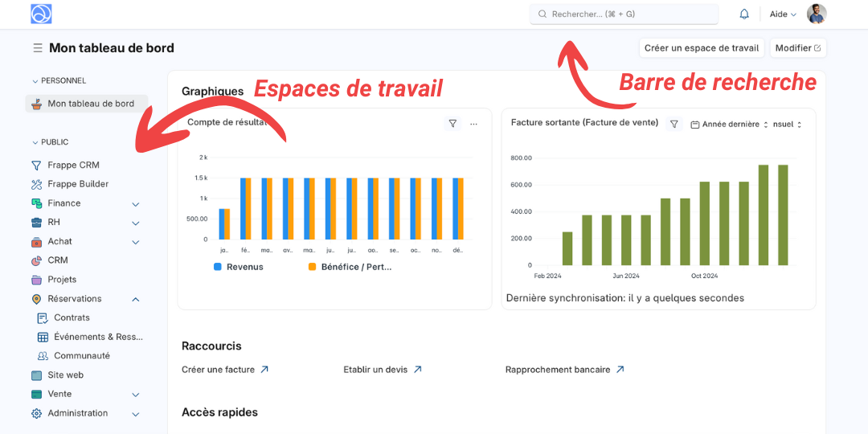Click the Compte de résultat chart title
Image resolution: width=868 pixels, height=434 pixels.
click(x=227, y=122)
